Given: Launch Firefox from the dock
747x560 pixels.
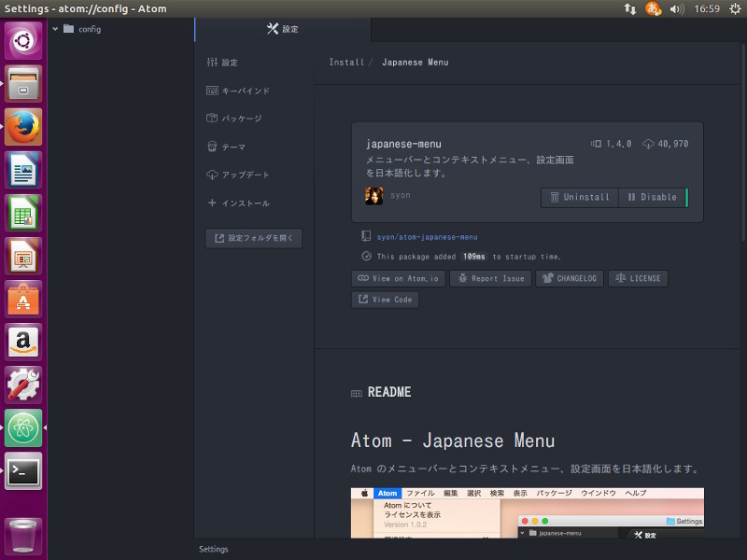Looking at the screenshot, I should tap(23, 127).
